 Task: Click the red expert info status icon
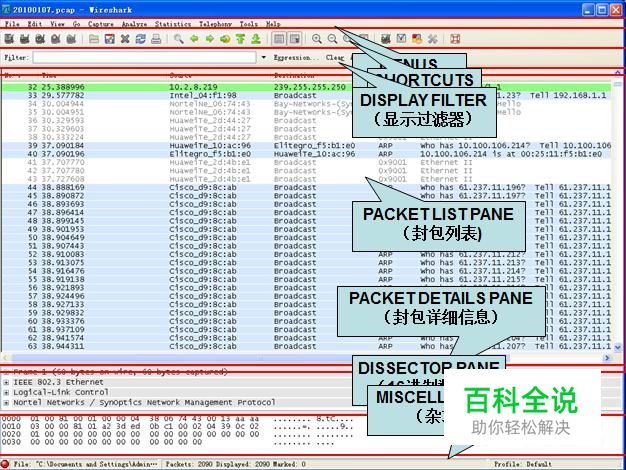coord(5,464)
